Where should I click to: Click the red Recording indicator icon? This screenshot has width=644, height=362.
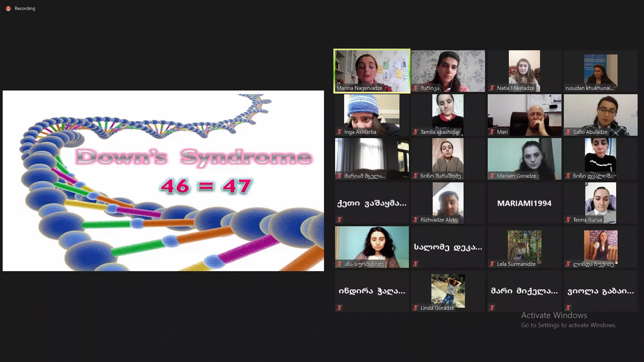coord(8,9)
